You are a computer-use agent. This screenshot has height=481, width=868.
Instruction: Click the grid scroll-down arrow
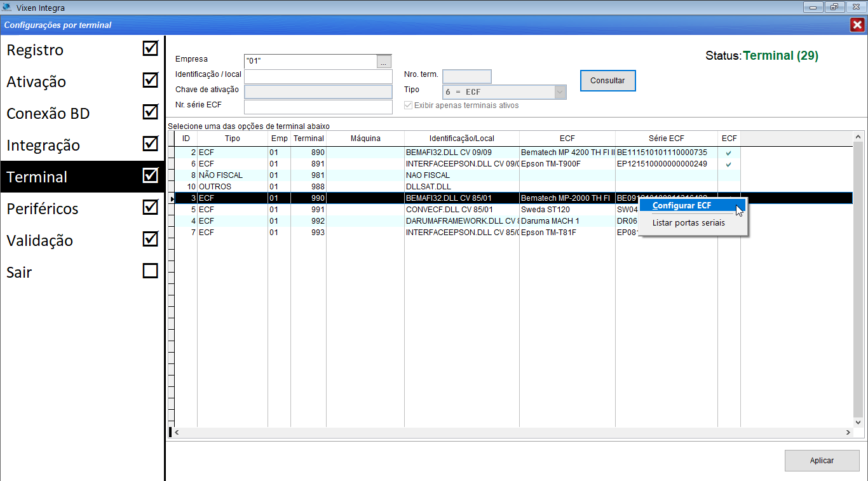point(858,422)
